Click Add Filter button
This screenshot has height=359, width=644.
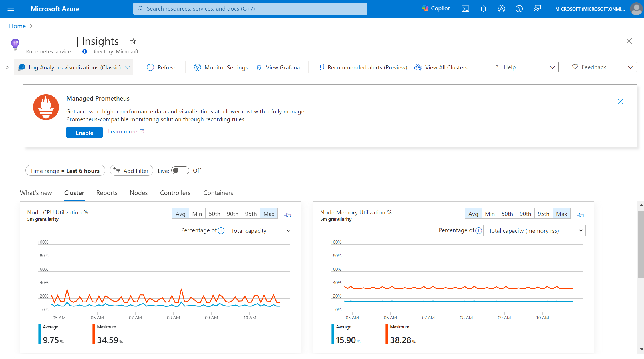tap(131, 171)
